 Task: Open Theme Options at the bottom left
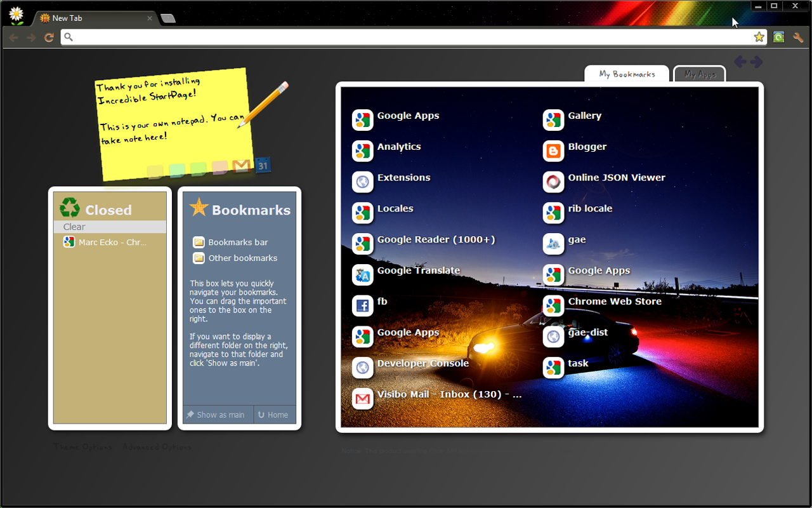click(82, 446)
